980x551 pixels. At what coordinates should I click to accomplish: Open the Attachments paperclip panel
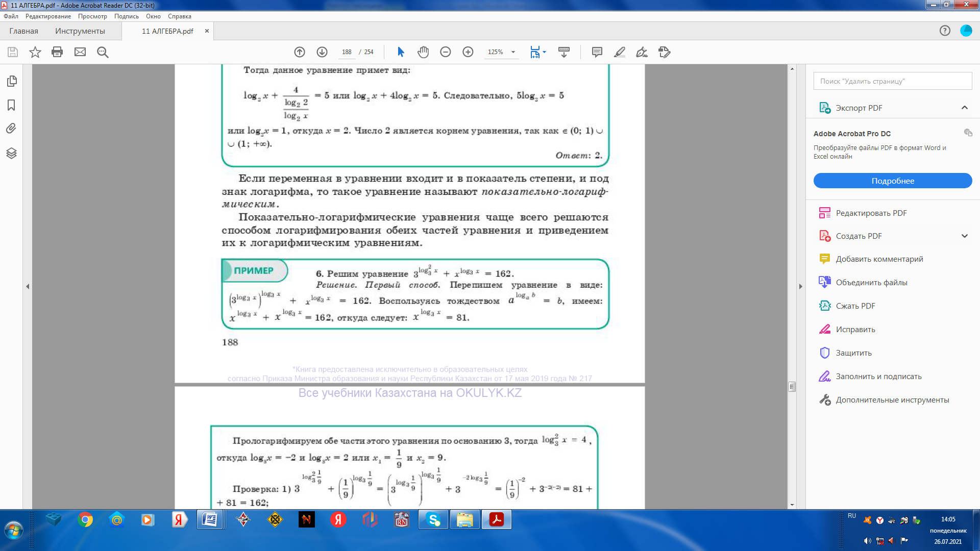11,129
